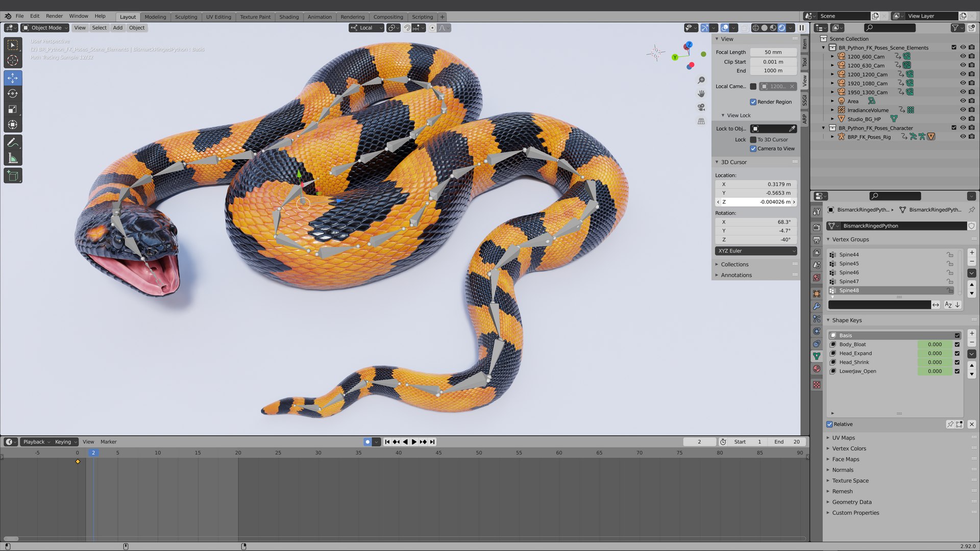
Task: Open the Modifiers wrench properties tab
Action: point(817,306)
